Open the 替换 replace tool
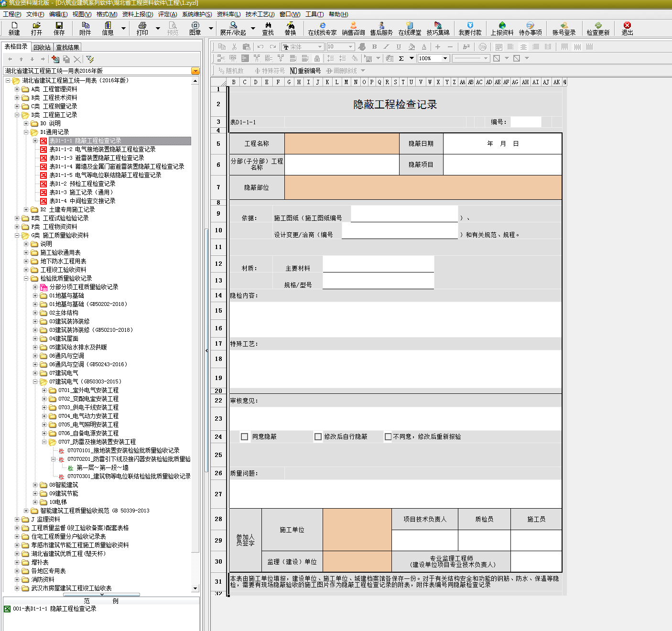672x631 pixels. click(291, 29)
